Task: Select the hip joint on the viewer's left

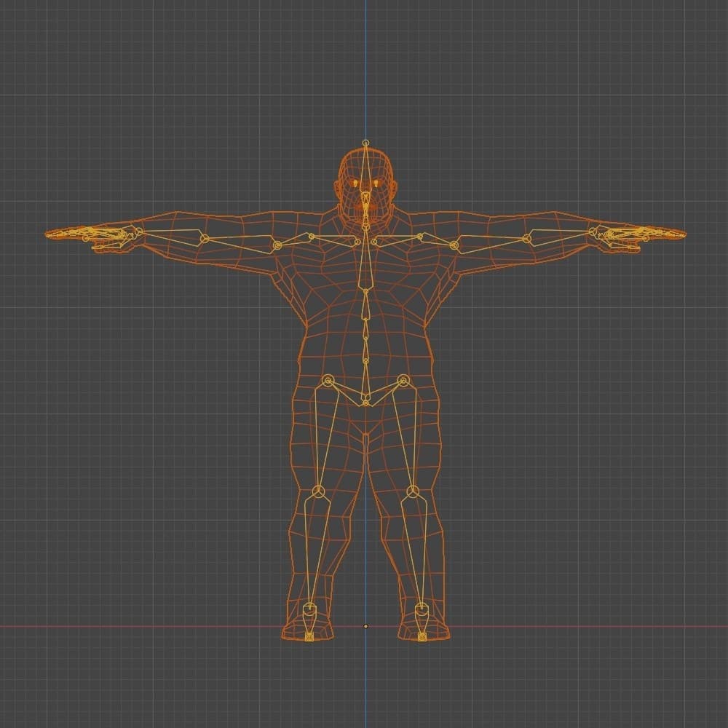Action: (328, 381)
